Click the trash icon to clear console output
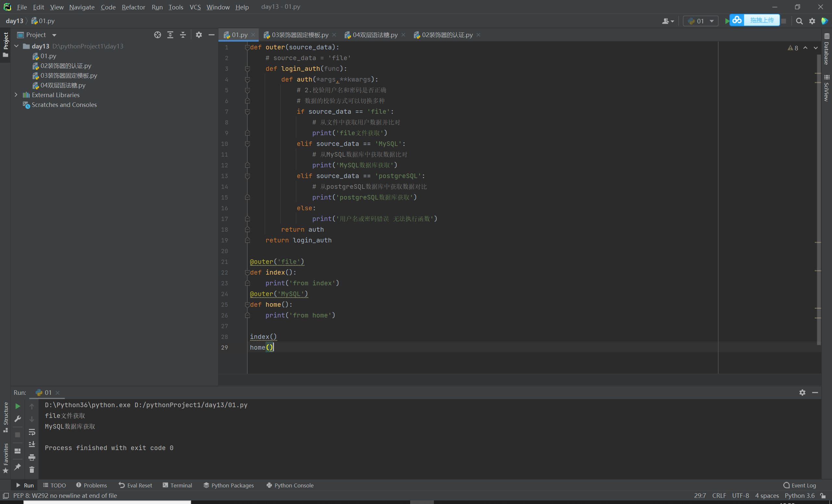 coord(32,470)
